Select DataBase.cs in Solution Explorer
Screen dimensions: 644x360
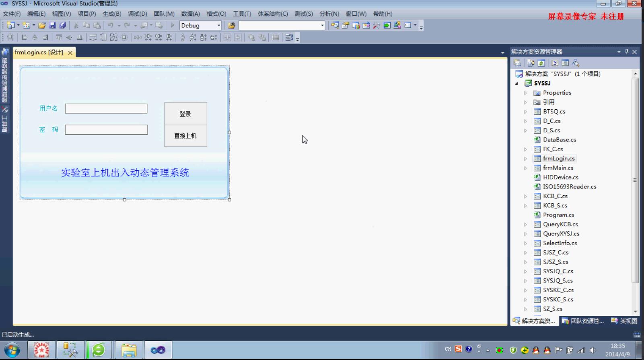tap(559, 140)
